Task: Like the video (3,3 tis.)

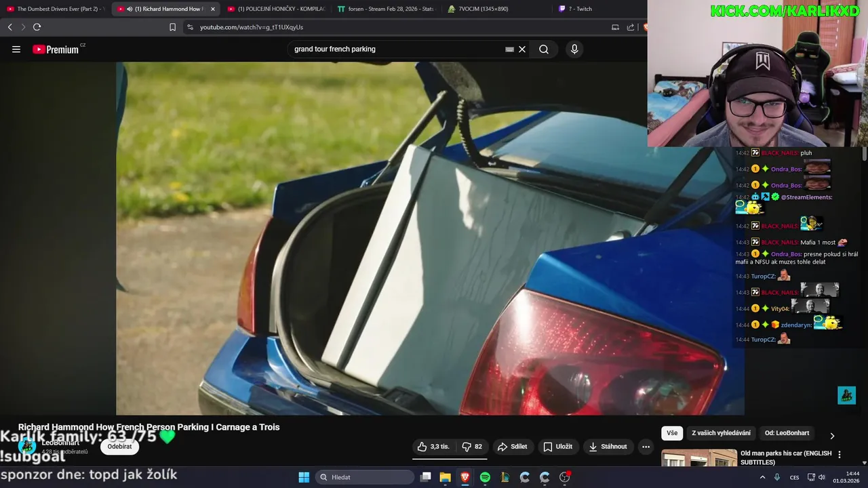Action: point(433,447)
